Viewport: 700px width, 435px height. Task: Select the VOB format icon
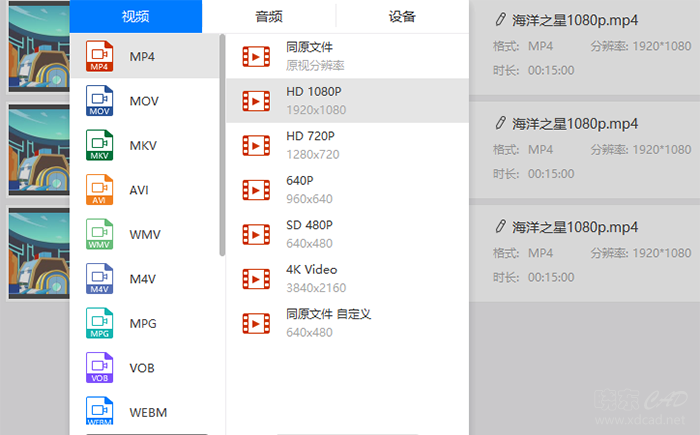[x=99, y=368]
